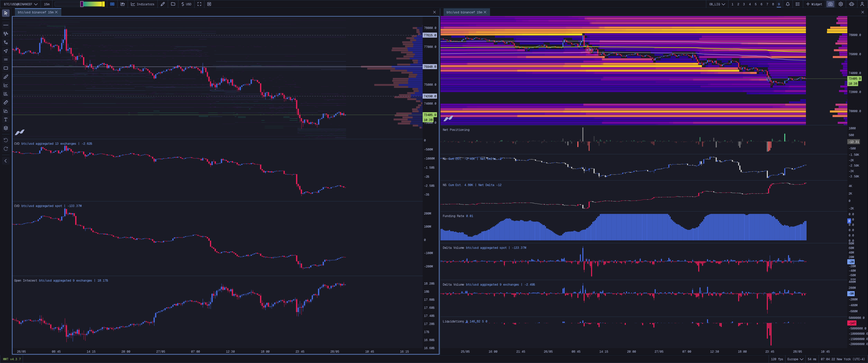The height and width of the screenshot is (363, 868).
Task: Switch the USD currency display
Action: point(186,4)
